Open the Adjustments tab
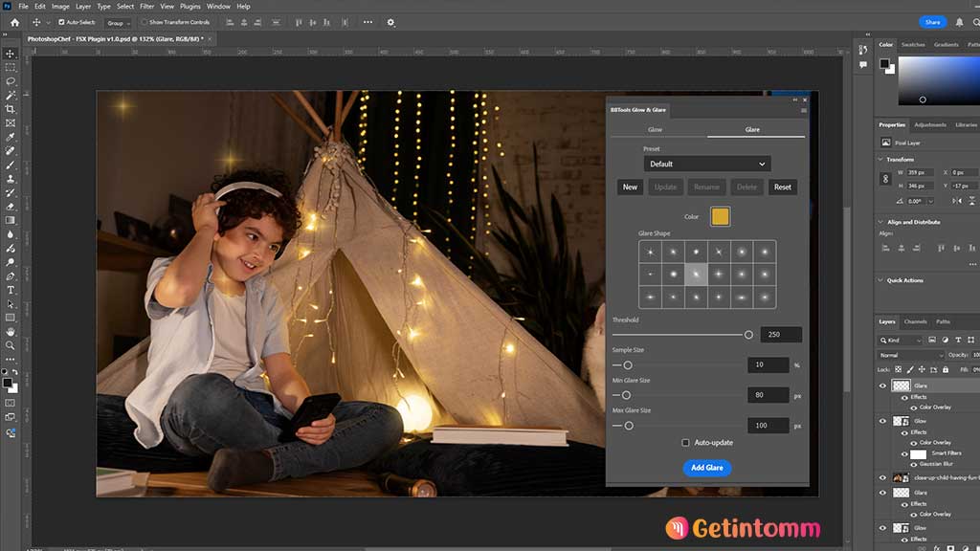The width and height of the screenshot is (980, 551). pyautogui.click(x=930, y=125)
